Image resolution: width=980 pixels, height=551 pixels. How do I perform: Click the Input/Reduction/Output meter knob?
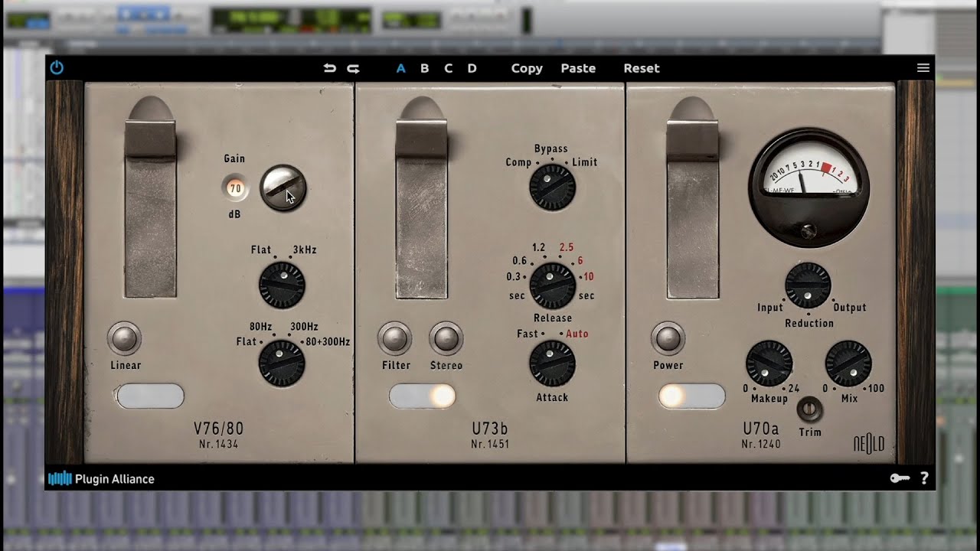pyautogui.click(x=808, y=285)
